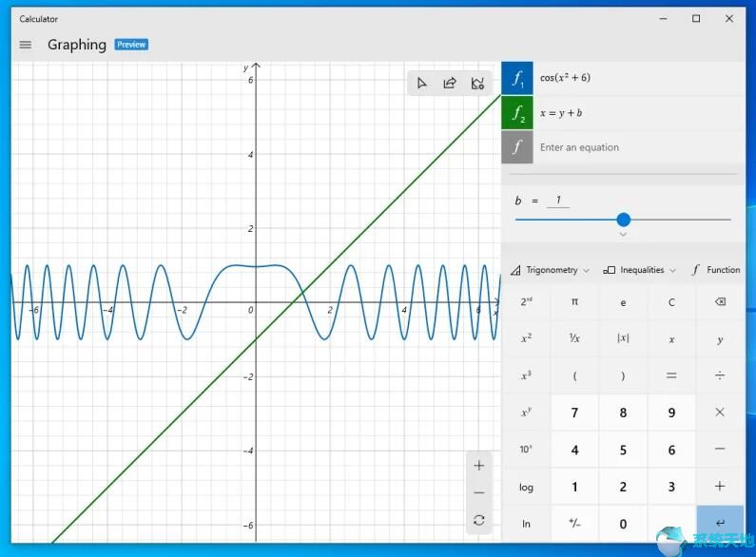Click the x to the power y key

pos(526,413)
